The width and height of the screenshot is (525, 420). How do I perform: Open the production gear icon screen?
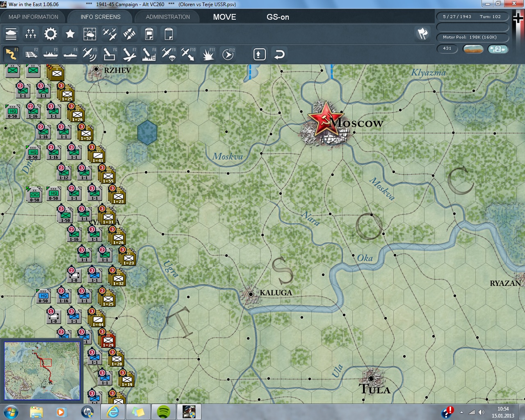(50, 34)
